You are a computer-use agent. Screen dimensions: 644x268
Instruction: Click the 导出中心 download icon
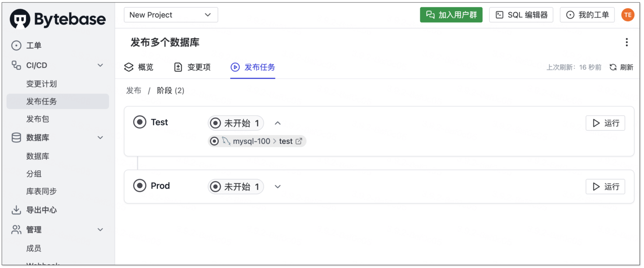(16, 210)
